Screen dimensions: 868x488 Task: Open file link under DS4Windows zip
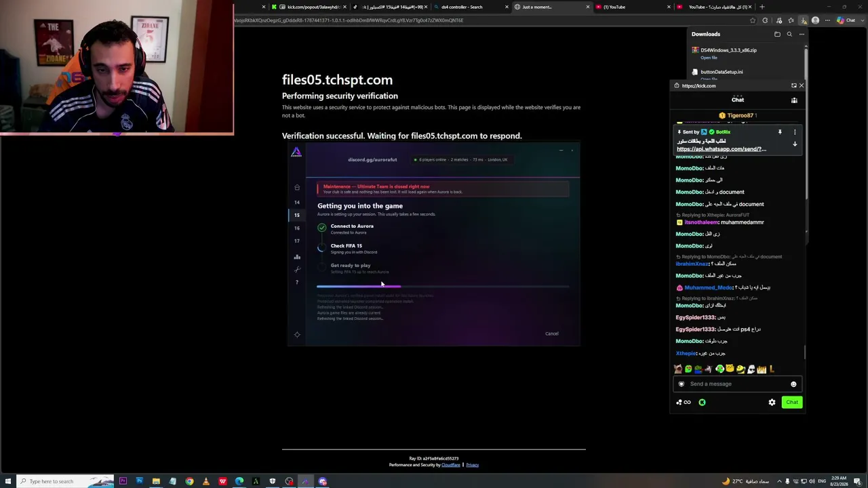709,58
